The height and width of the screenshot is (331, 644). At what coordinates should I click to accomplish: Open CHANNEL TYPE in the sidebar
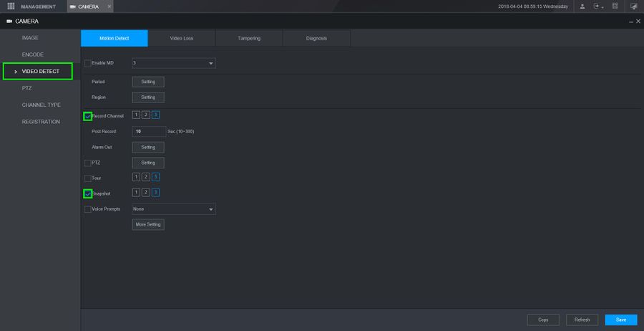41,105
